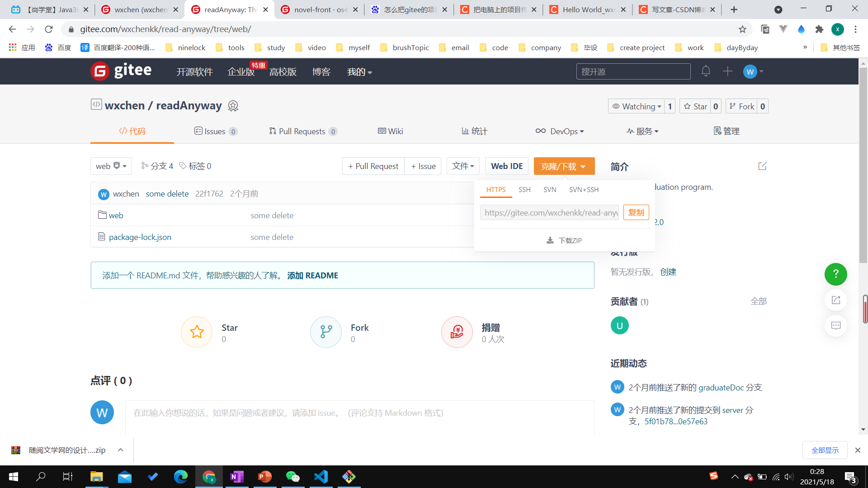Click the clone URL text field
868x488 pixels.
(x=549, y=212)
